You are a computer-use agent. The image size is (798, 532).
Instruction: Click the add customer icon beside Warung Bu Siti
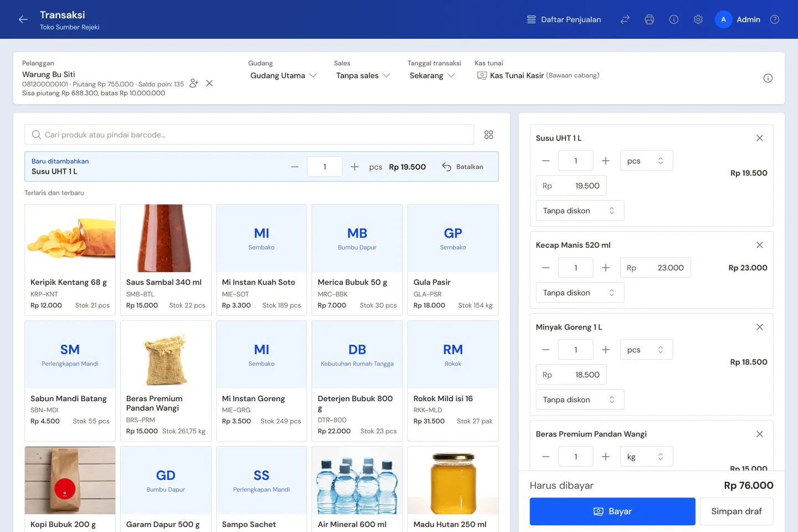(194, 83)
